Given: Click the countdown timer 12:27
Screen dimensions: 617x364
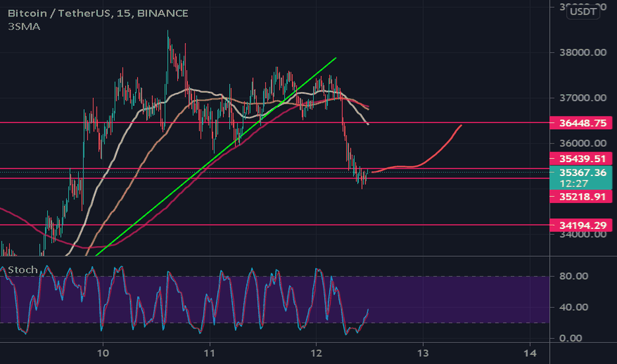Looking at the screenshot, I should click(574, 183).
